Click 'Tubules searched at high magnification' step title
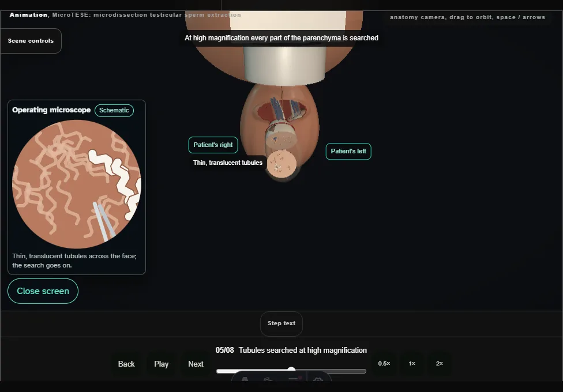This screenshot has height=392, width=563. [303, 350]
